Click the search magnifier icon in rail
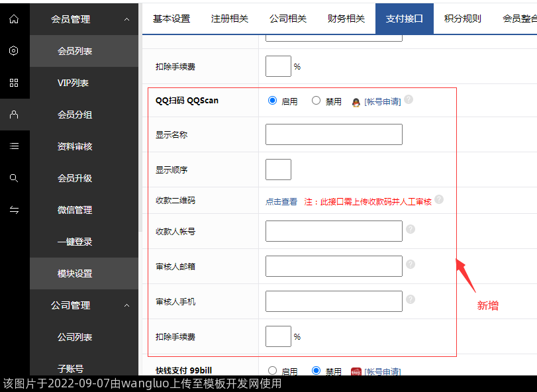 (14, 178)
